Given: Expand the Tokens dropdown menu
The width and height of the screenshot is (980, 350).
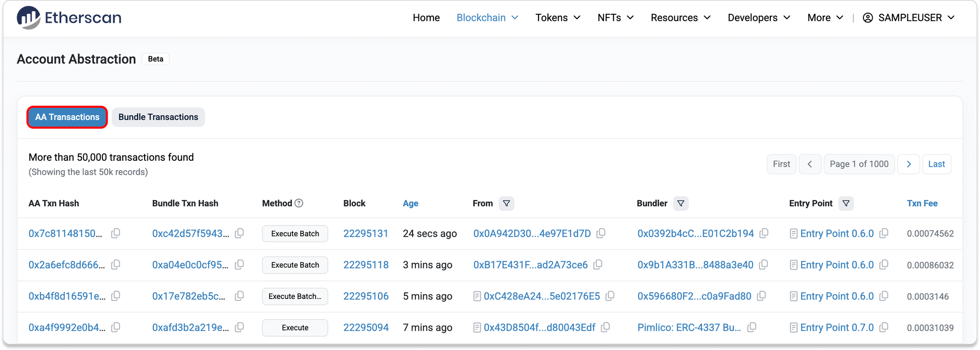Looking at the screenshot, I should tap(558, 18).
